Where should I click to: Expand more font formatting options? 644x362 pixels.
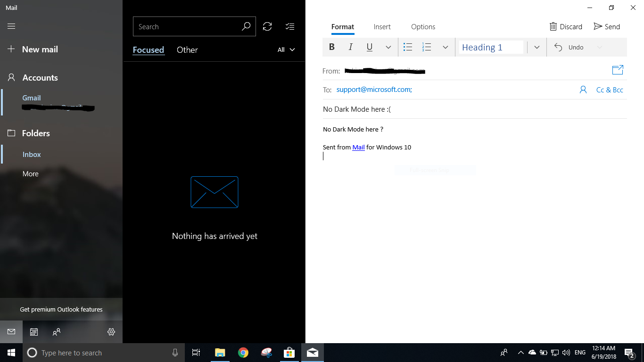tap(388, 47)
